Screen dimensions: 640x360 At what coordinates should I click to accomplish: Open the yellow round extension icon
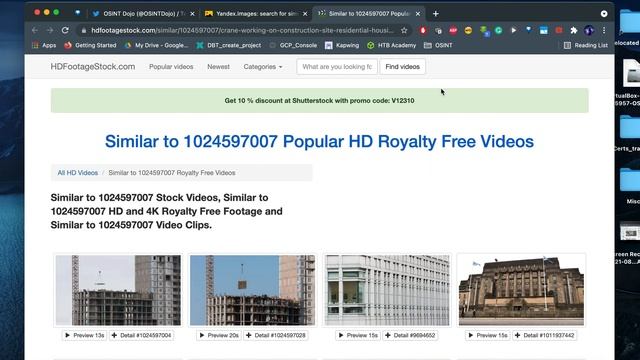(x=468, y=30)
